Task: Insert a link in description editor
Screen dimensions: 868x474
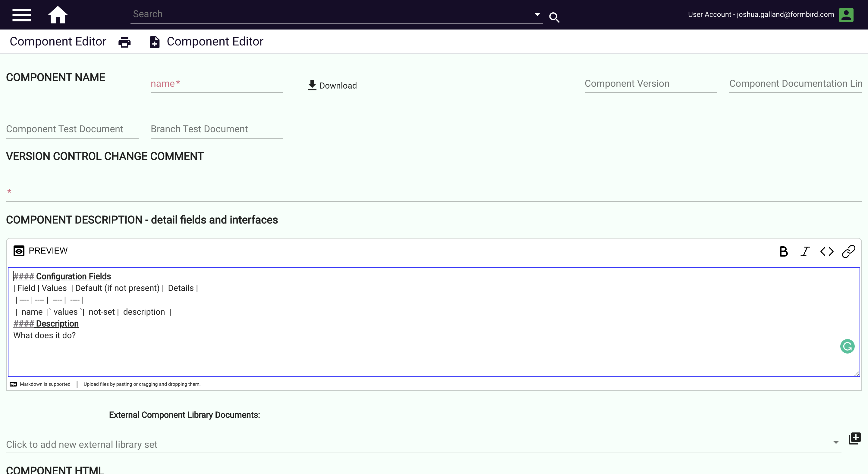Action: click(848, 251)
